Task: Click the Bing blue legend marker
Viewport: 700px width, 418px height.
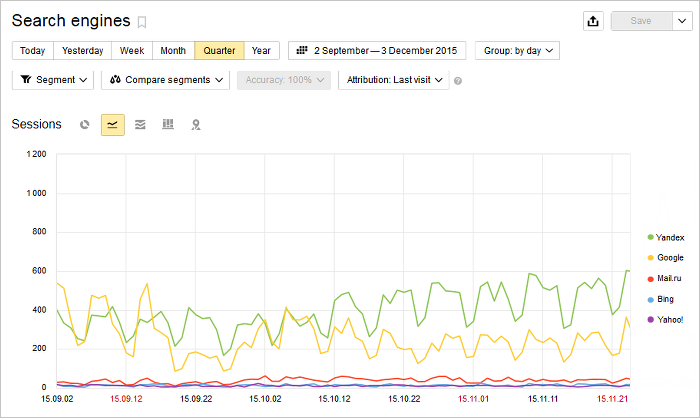Action: click(x=650, y=299)
